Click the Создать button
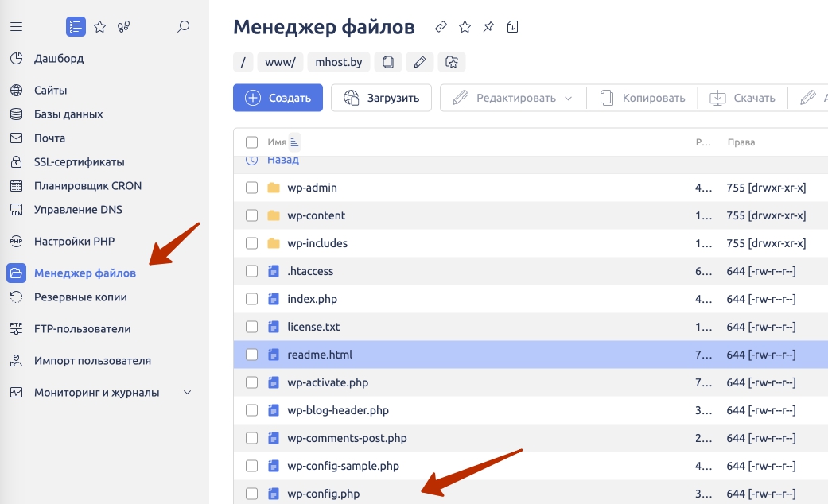The height and width of the screenshot is (504, 828). [x=278, y=97]
